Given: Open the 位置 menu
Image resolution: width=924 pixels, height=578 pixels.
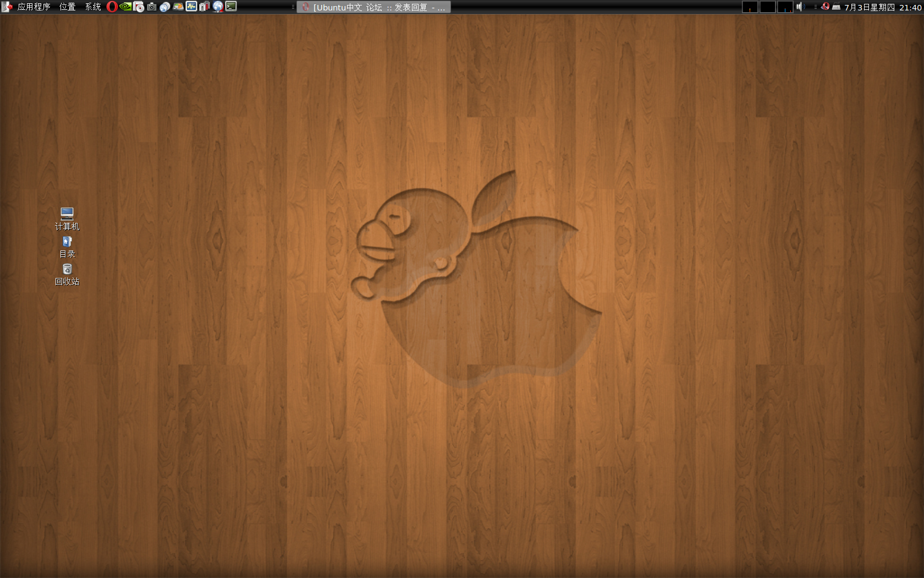Looking at the screenshot, I should (x=67, y=7).
